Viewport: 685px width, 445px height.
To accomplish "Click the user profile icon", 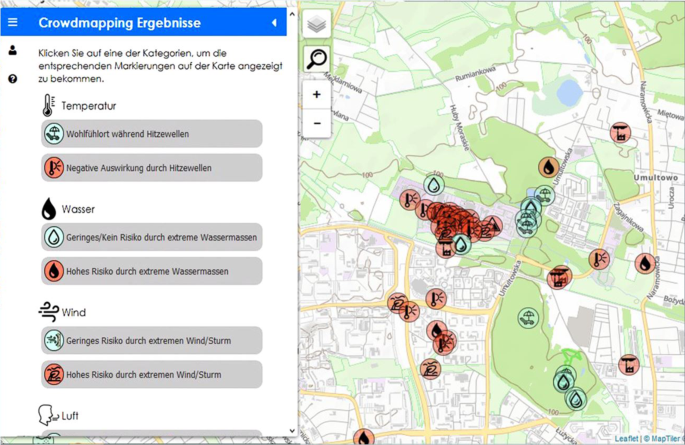I will (x=13, y=50).
